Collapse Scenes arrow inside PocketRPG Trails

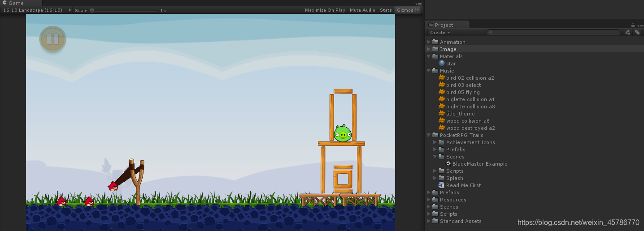(x=435, y=157)
